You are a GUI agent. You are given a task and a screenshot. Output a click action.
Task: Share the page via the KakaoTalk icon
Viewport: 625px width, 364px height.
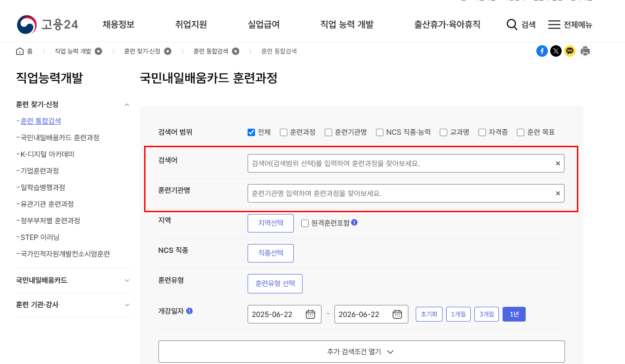tap(570, 51)
